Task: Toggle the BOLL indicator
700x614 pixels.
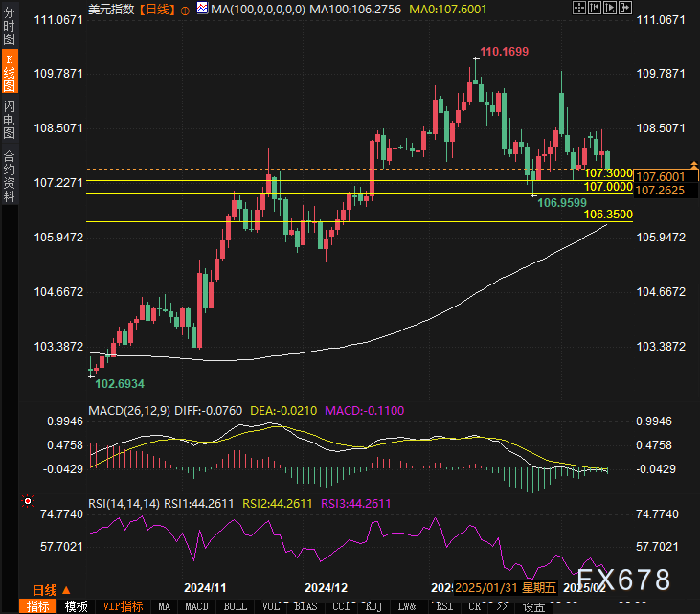Action: [x=235, y=606]
